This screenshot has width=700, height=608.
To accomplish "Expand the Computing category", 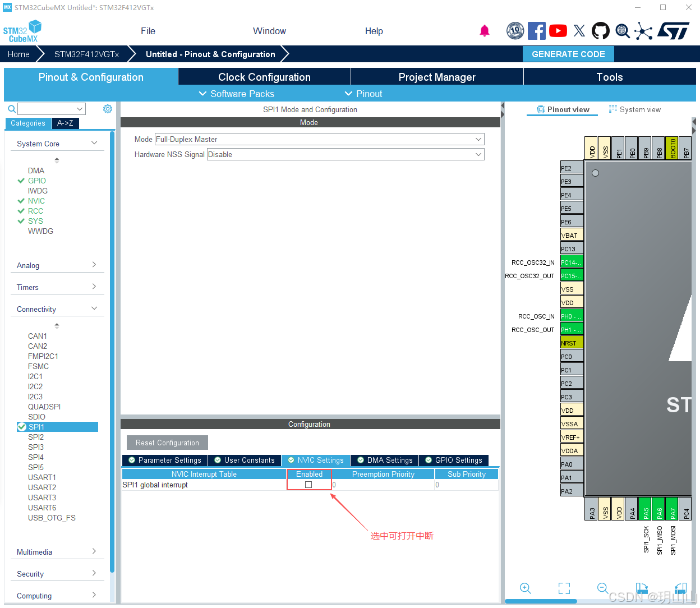I will pos(94,595).
